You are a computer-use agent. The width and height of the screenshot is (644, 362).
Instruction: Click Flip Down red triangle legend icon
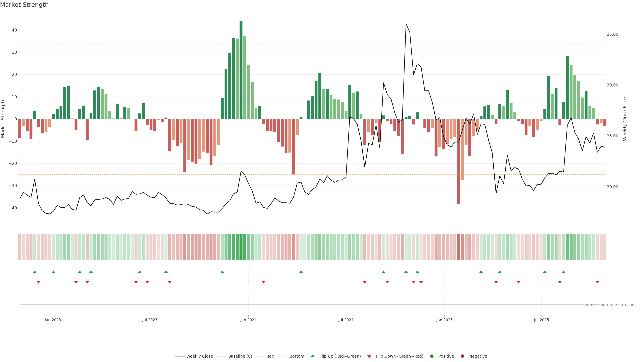point(369,356)
